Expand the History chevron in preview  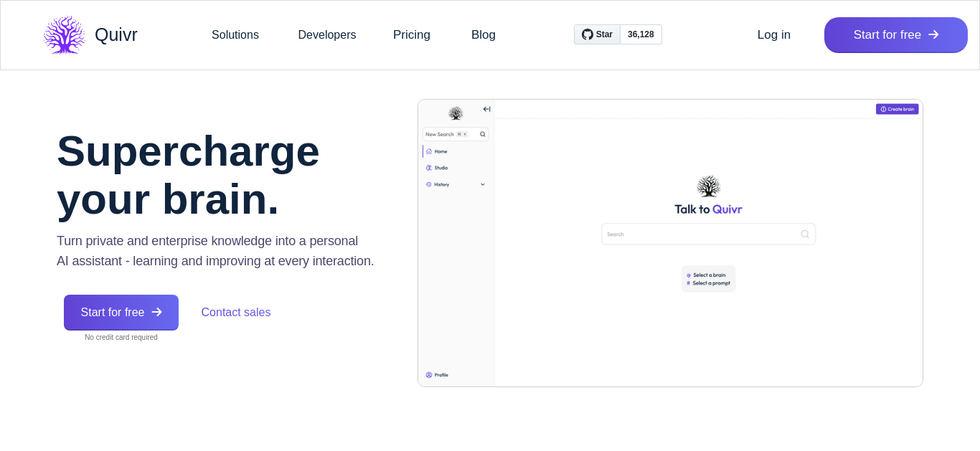pyautogui.click(x=483, y=184)
